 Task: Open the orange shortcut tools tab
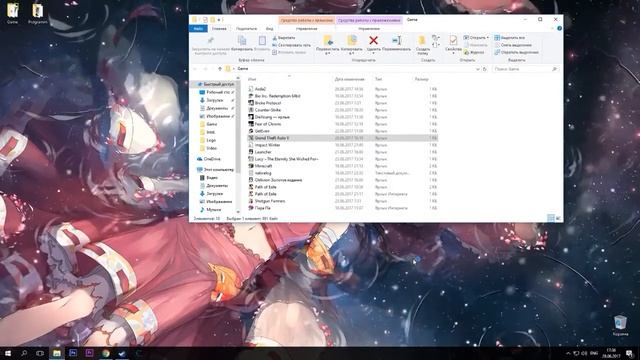307,20
